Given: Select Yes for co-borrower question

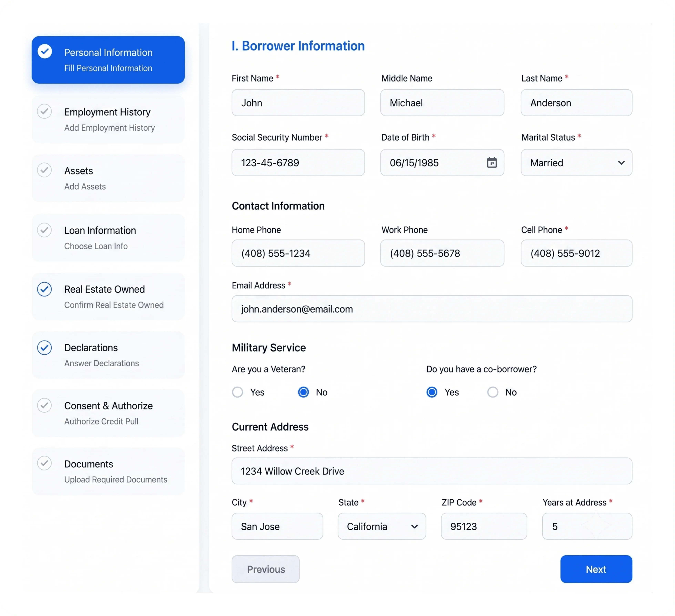Looking at the screenshot, I should [432, 392].
